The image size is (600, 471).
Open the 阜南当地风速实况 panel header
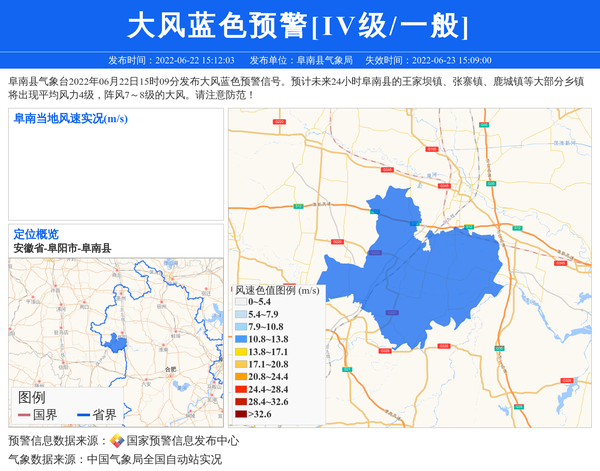tap(70, 118)
